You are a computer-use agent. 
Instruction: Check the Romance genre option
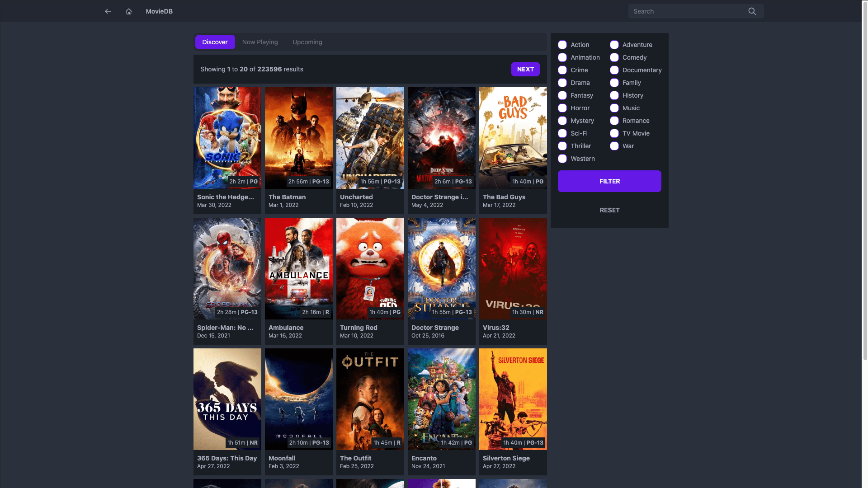614,121
